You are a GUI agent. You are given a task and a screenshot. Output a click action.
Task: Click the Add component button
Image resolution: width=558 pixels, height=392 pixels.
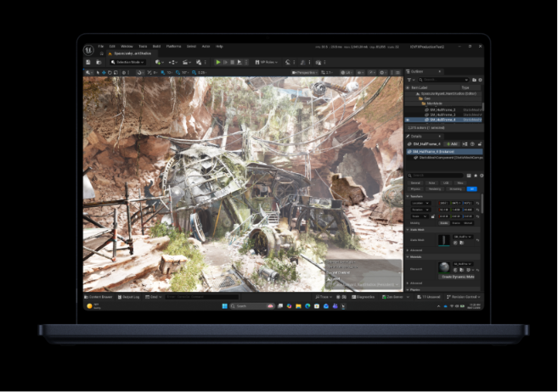pyautogui.click(x=452, y=144)
